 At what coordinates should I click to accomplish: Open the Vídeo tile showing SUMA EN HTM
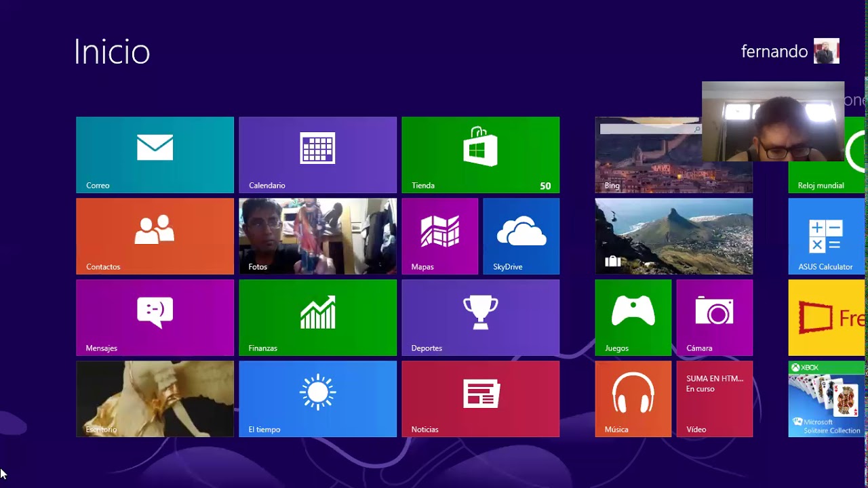pyautogui.click(x=714, y=399)
